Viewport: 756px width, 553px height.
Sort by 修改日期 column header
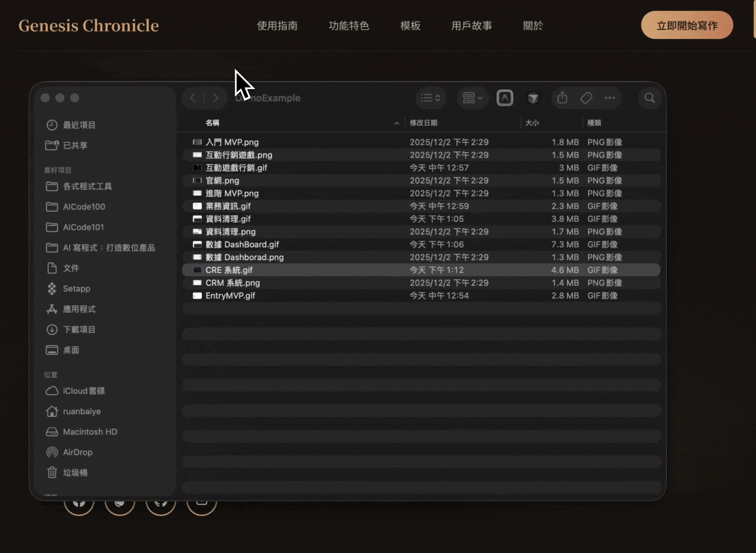pos(424,123)
